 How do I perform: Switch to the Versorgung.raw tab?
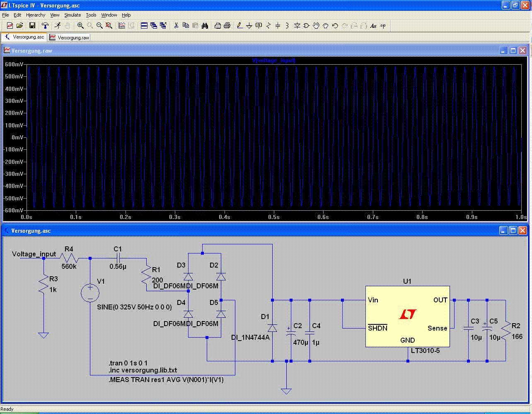tap(69, 37)
